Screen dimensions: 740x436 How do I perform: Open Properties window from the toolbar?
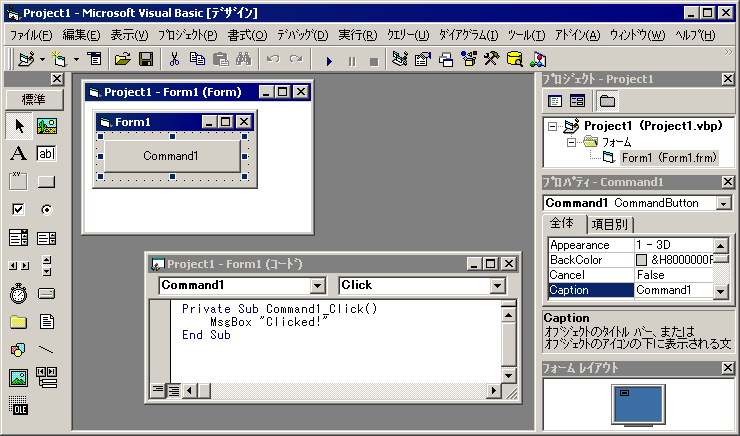[423, 59]
